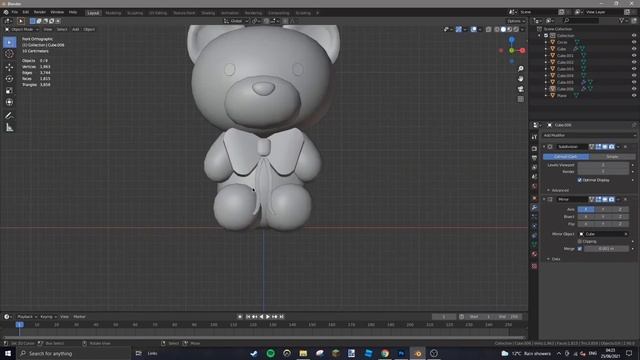Click the Mirror Object Cube field
Image resolution: width=640 pixels, height=360 pixels.
pos(603,234)
